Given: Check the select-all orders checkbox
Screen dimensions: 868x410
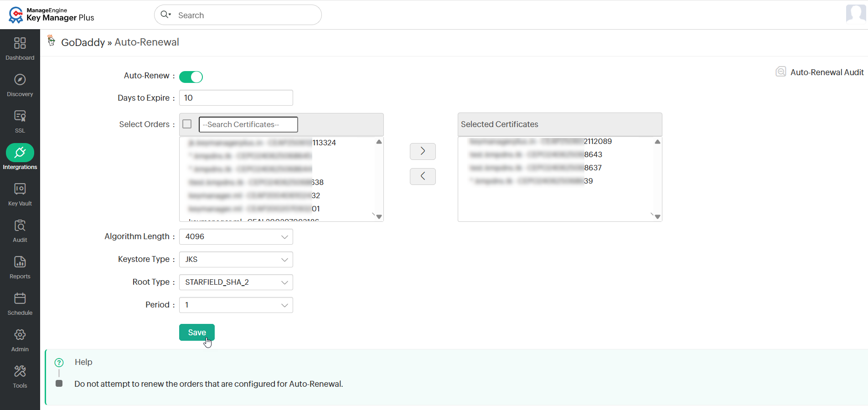Looking at the screenshot, I should click(187, 124).
